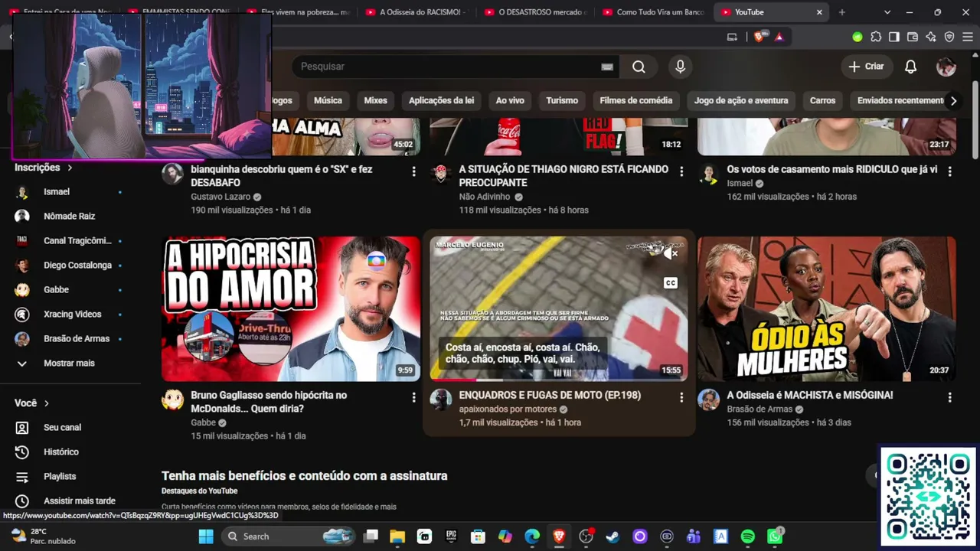Open Brave Leo AI sparkle icon
This screenshot has height=551, width=980.
pyautogui.click(x=930, y=37)
